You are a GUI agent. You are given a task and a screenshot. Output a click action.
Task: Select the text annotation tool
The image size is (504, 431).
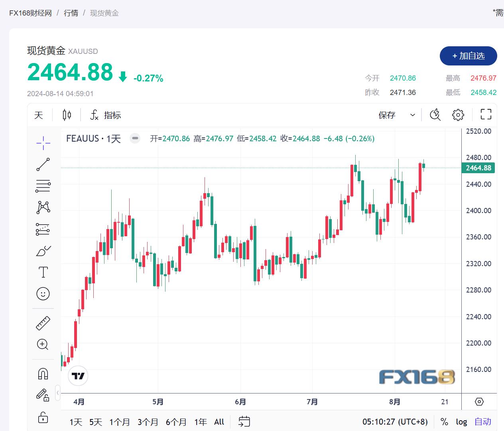(x=43, y=273)
